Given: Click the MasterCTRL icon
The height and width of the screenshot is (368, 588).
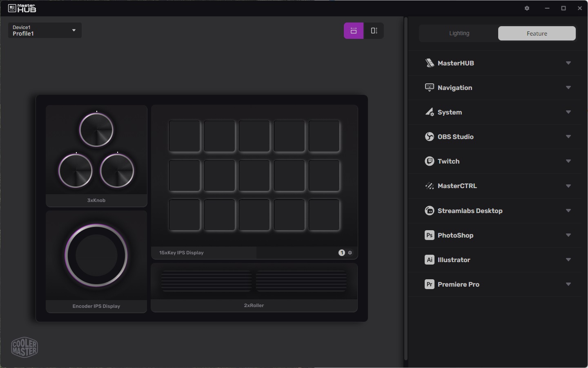Looking at the screenshot, I should tap(430, 186).
